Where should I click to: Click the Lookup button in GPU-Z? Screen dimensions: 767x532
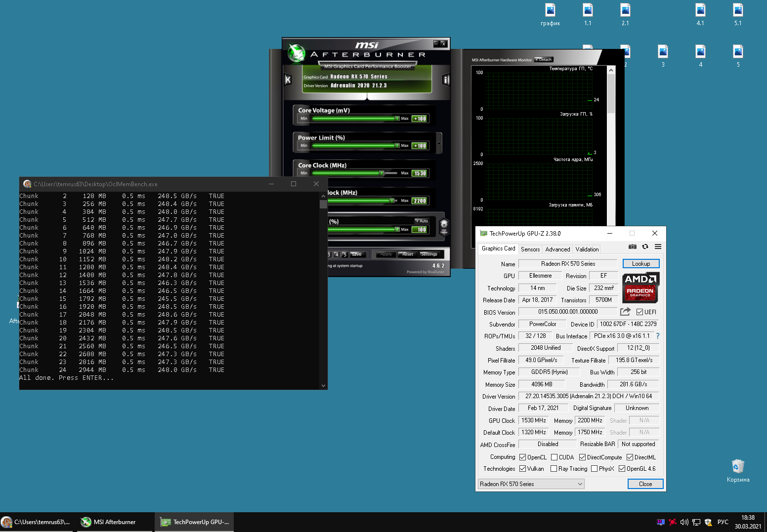click(641, 264)
